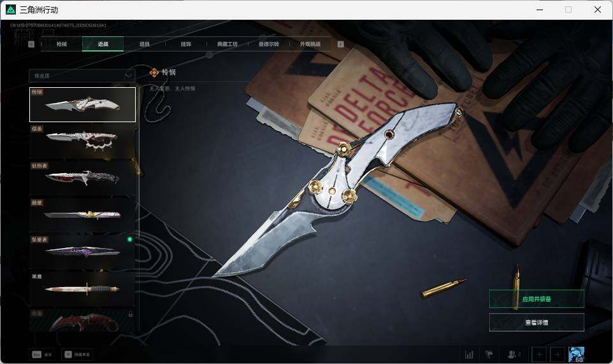
Task: Open the friends/squad icon
Action: [514, 354]
